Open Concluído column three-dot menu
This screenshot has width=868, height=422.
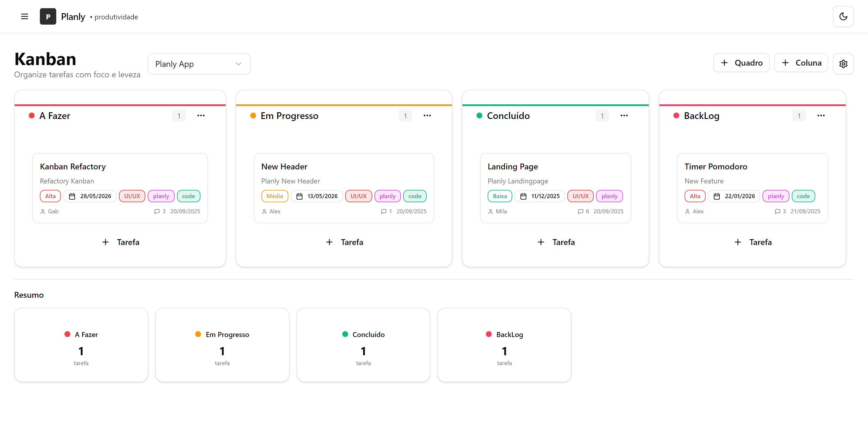(624, 116)
